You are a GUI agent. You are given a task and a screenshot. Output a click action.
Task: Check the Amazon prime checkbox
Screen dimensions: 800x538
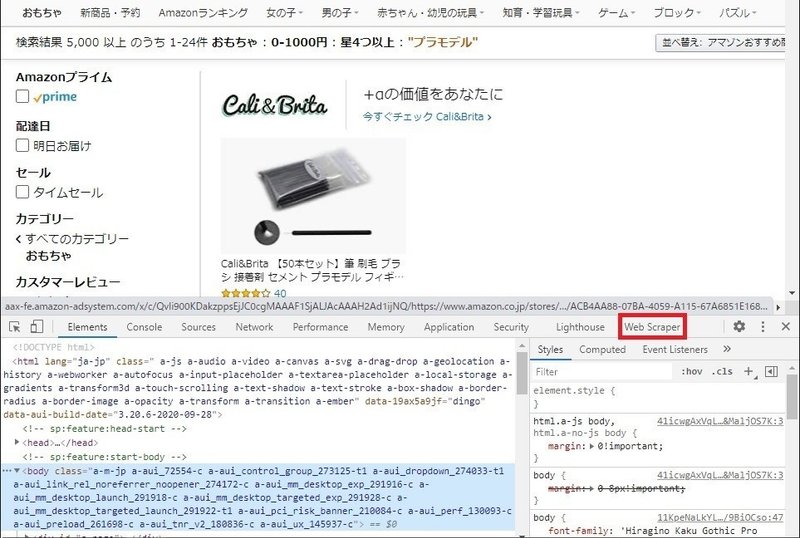click(x=22, y=96)
